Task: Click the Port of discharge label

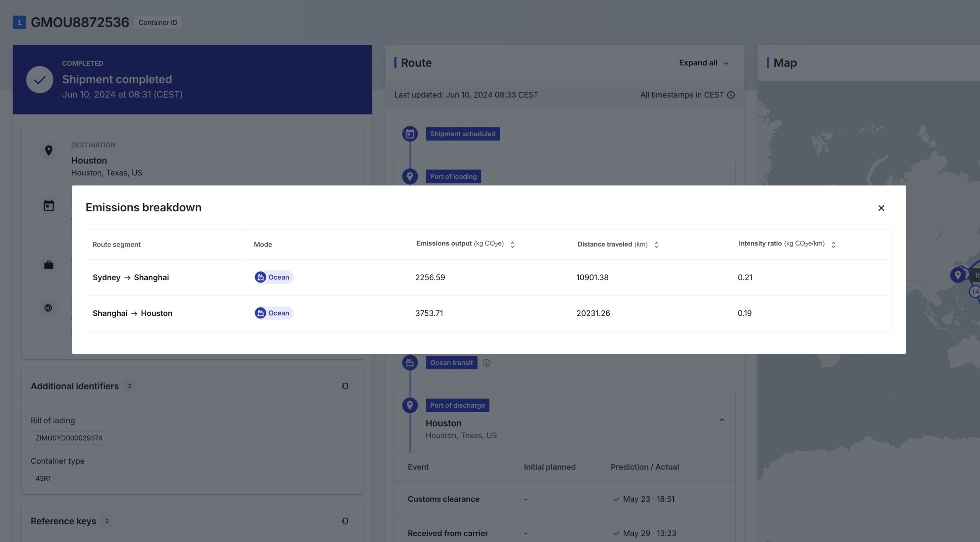Action: (x=457, y=405)
